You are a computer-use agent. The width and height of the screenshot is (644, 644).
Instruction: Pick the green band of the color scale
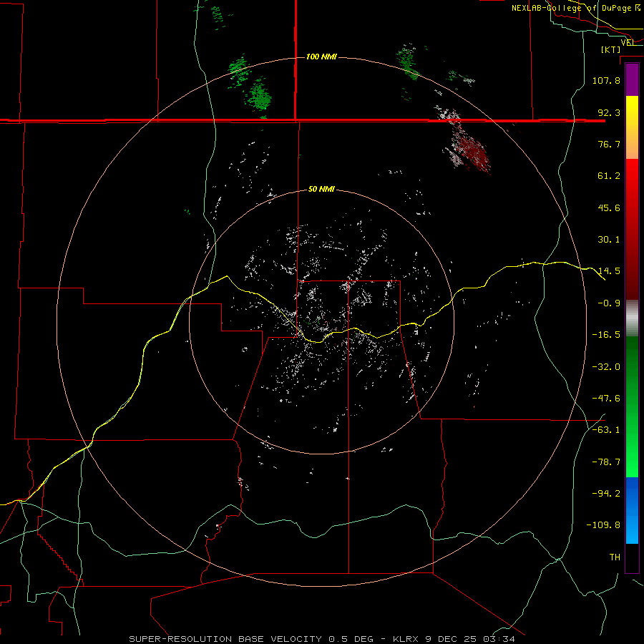632,406
